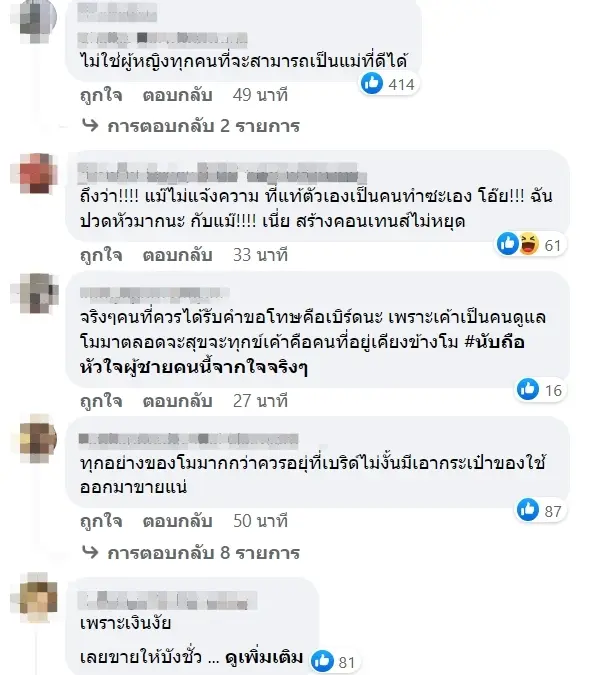Open the 49 นาที timestamp link

pos(260,95)
